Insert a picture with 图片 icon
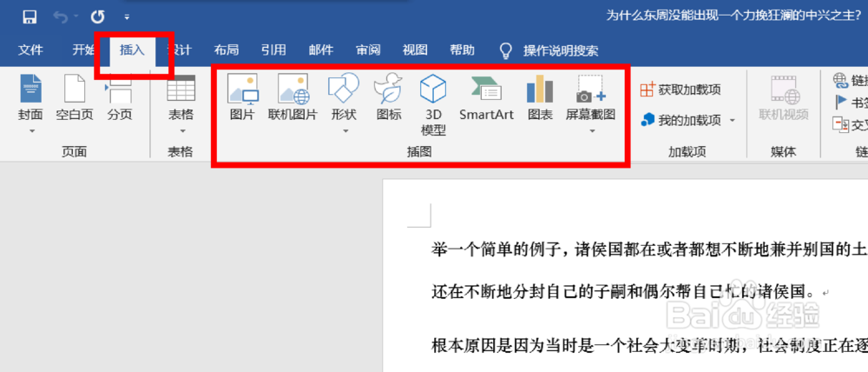The height and width of the screenshot is (372, 868). point(242,90)
